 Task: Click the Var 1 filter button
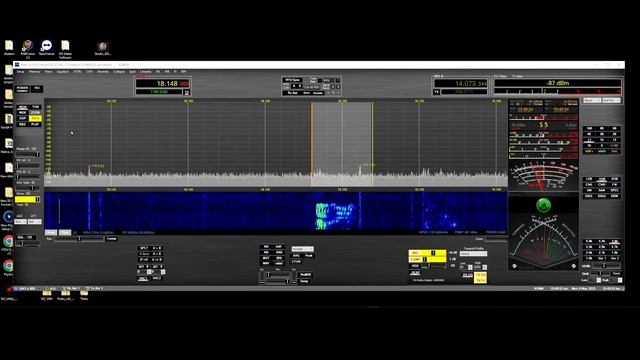602,258
